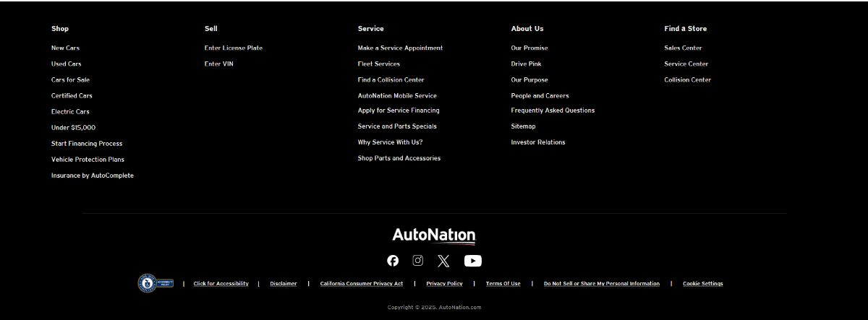The width and height of the screenshot is (868, 320).
Task: Open AutoNation's YouTube icon
Action: pos(473,261)
